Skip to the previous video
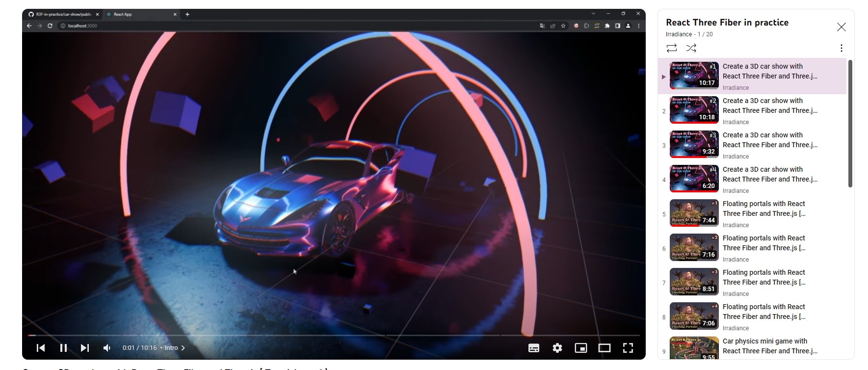 point(41,348)
